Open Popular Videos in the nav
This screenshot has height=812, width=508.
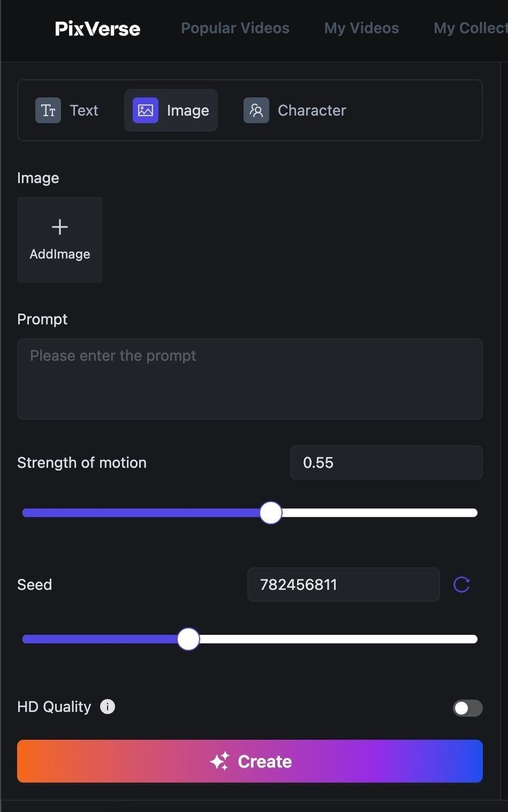(x=235, y=29)
